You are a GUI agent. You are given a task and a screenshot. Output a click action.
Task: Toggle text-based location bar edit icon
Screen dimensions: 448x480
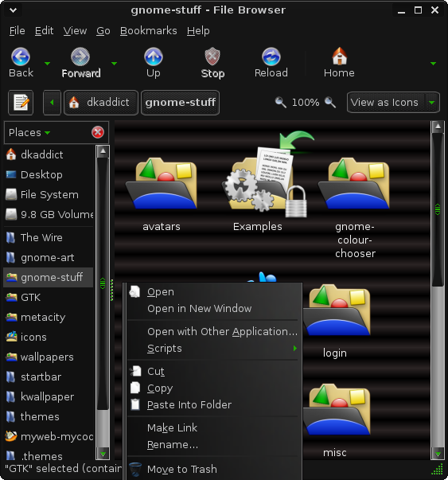click(x=21, y=103)
